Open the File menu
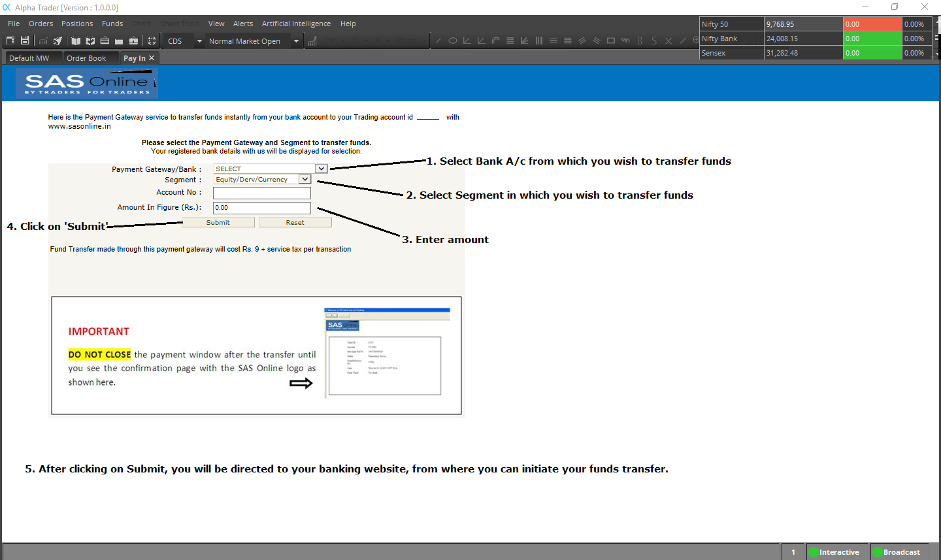The image size is (941, 560). tap(14, 24)
